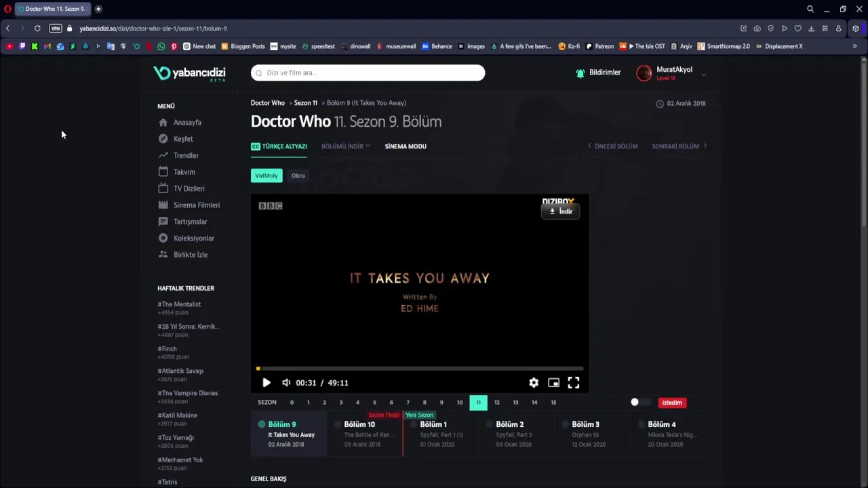Open Trendler in the sidebar

[178, 155]
